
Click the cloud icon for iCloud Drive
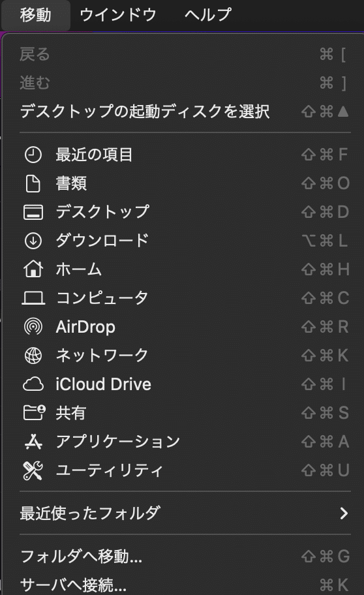click(33, 384)
